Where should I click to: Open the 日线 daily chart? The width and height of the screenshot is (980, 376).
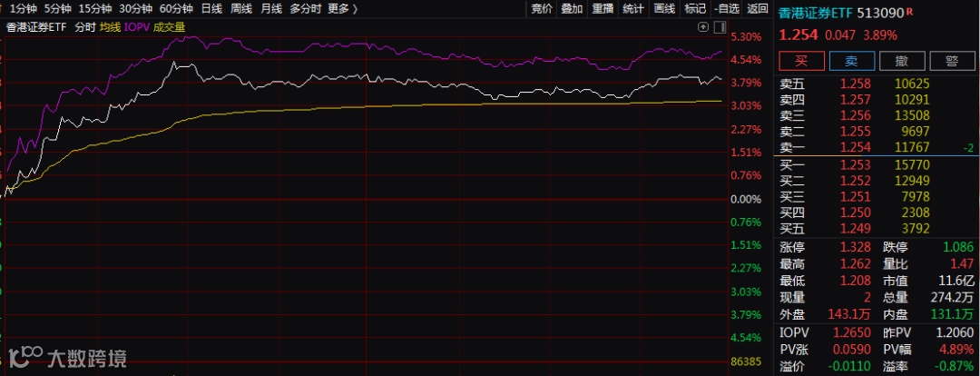pos(211,9)
